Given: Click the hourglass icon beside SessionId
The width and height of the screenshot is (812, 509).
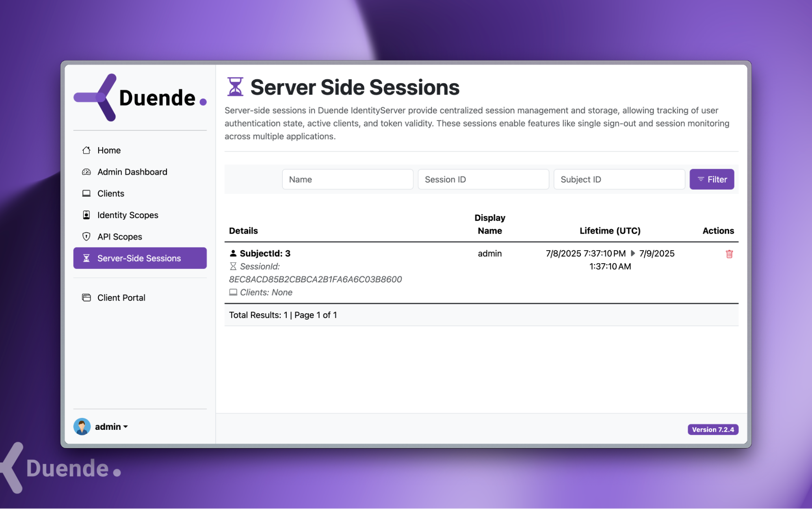Looking at the screenshot, I should tap(233, 266).
